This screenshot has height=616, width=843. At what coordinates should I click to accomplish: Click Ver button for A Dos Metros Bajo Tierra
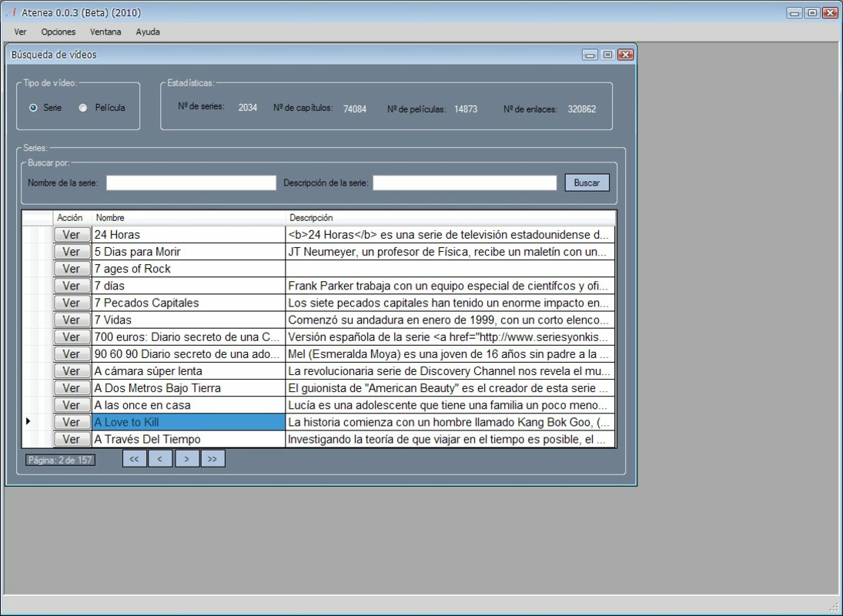[72, 388]
